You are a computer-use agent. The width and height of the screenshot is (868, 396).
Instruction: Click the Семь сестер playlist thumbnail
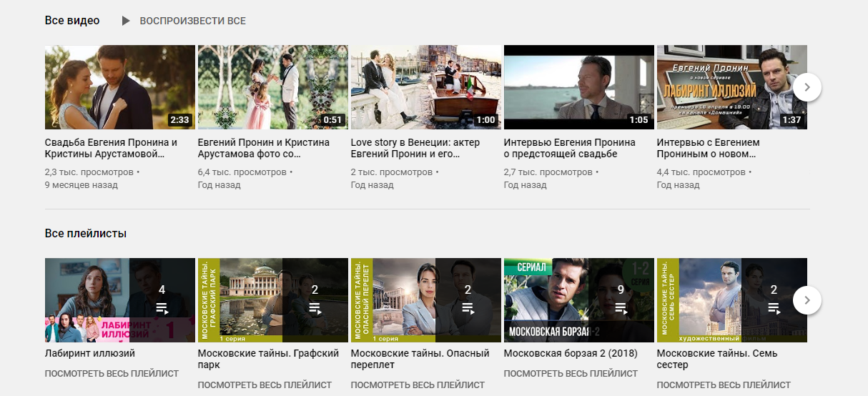(732, 300)
